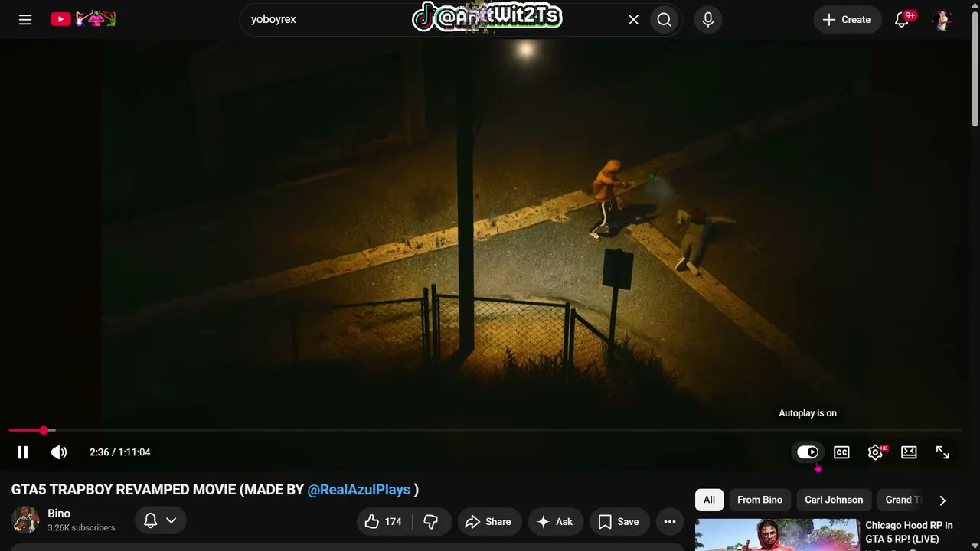Viewport: 980px width, 551px height.
Task: Share this video
Action: click(490, 522)
